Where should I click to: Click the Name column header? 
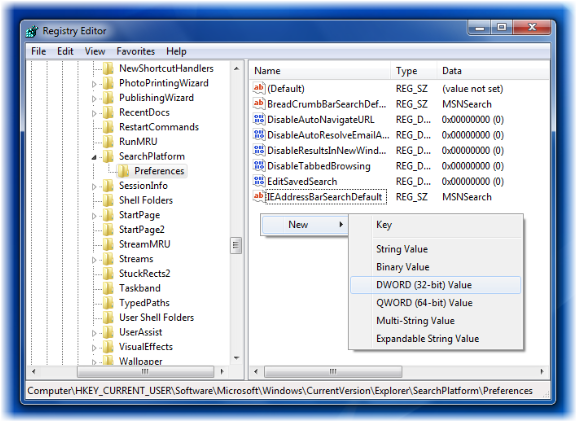(x=320, y=71)
